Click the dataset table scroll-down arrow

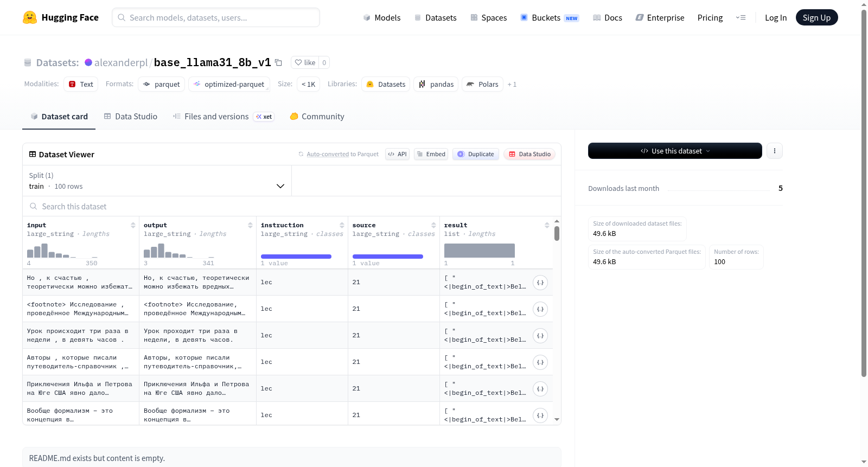[557, 420]
